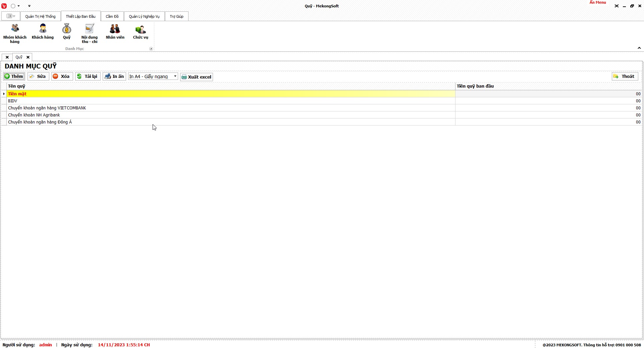
Task: Open the Chức vụ catalog
Action: [141, 32]
